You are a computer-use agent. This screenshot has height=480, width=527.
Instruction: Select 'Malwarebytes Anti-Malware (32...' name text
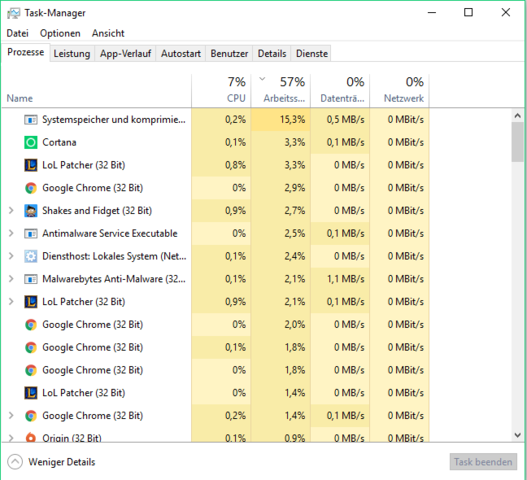click(114, 279)
